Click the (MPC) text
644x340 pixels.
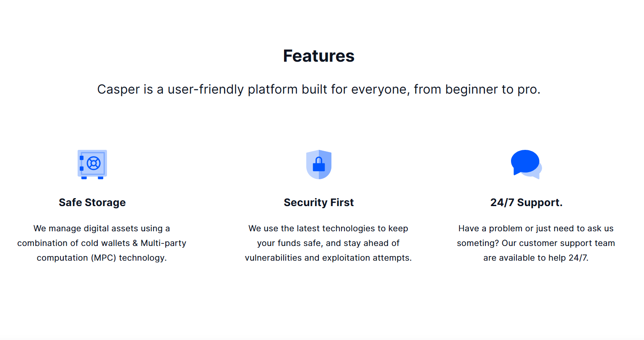104,258
